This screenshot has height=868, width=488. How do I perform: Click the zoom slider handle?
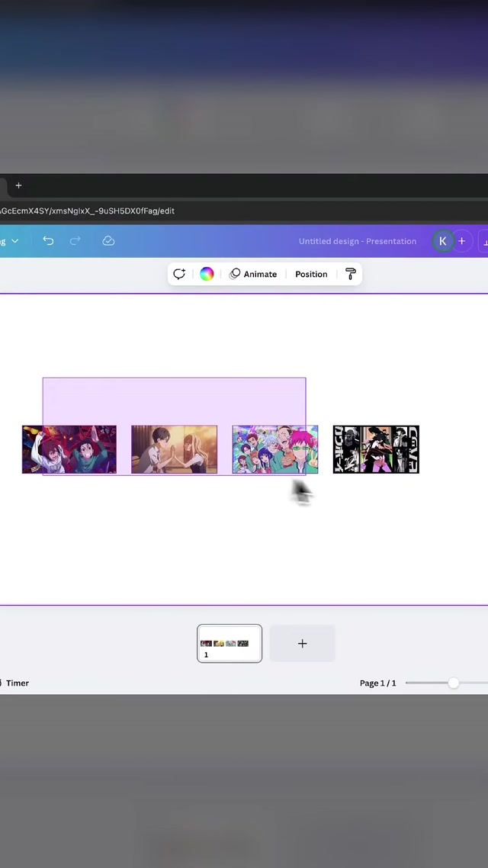click(454, 683)
